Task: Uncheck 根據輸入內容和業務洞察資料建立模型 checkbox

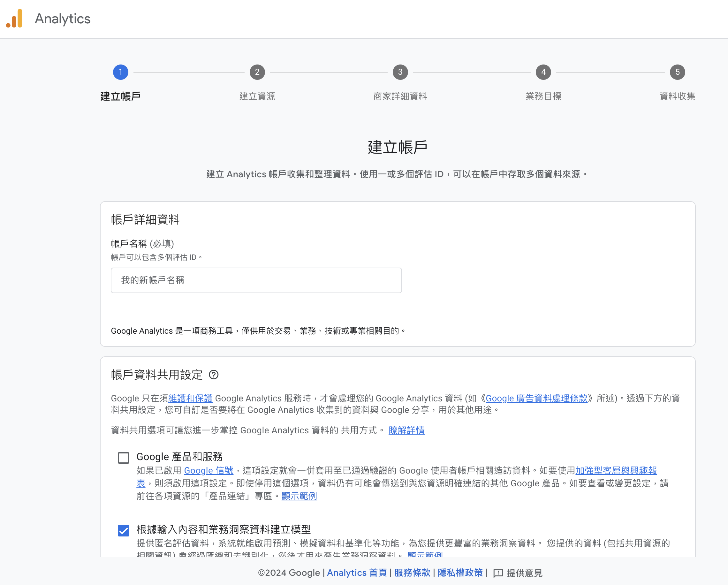Action: [x=124, y=531]
